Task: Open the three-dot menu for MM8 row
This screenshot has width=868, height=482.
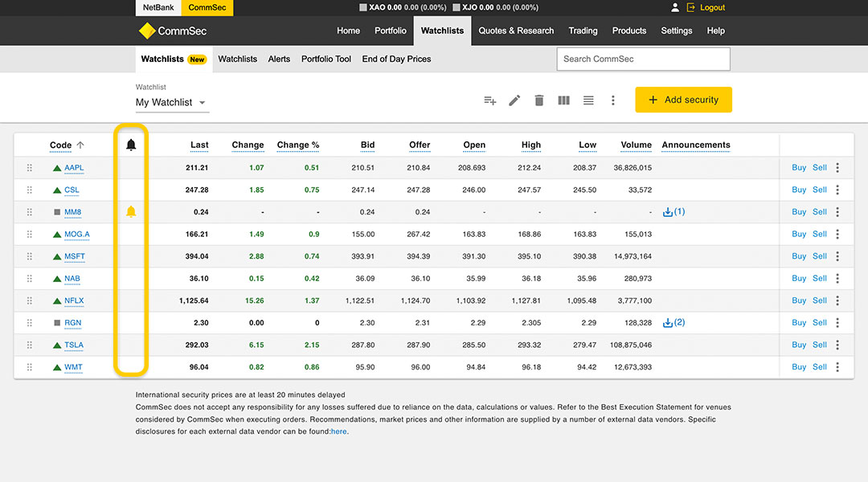Action: [837, 212]
